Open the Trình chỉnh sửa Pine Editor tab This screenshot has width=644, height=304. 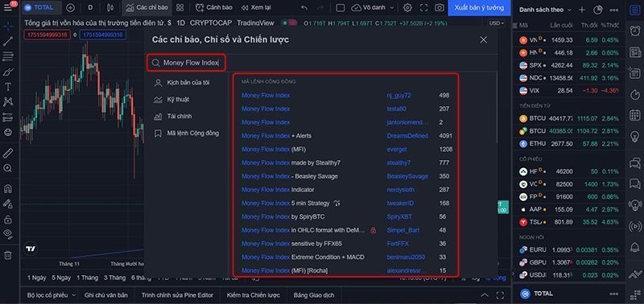coord(177,295)
